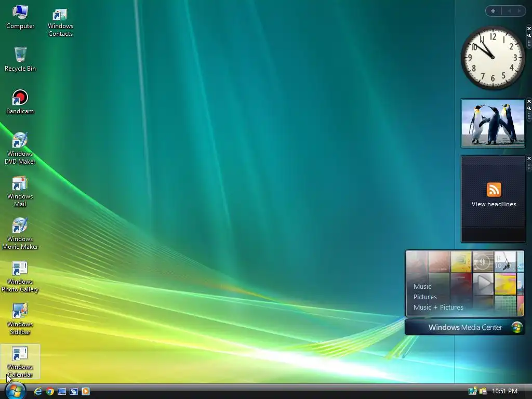Click View headlines in Feed gadget
This screenshot has width=532, height=399.
tap(494, 204)
